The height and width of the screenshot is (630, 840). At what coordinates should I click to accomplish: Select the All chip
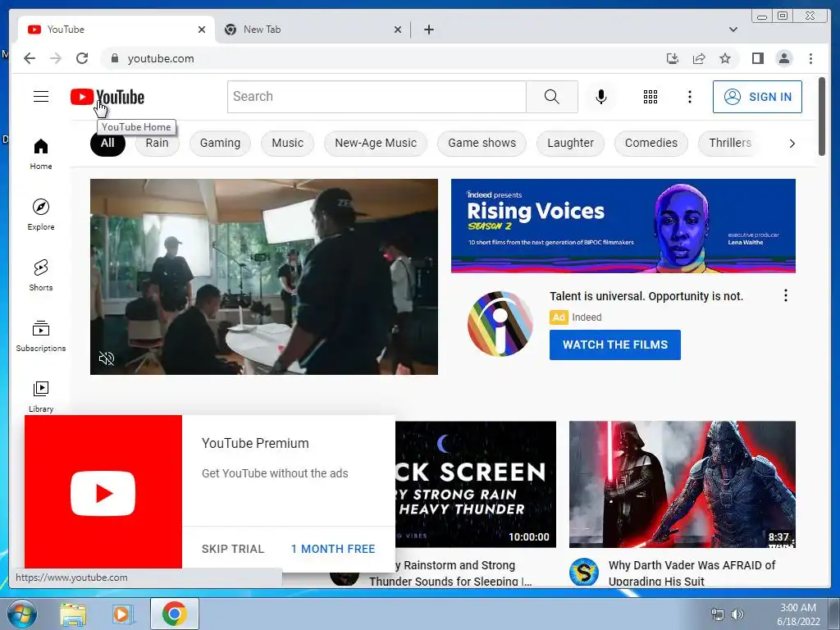107,143
